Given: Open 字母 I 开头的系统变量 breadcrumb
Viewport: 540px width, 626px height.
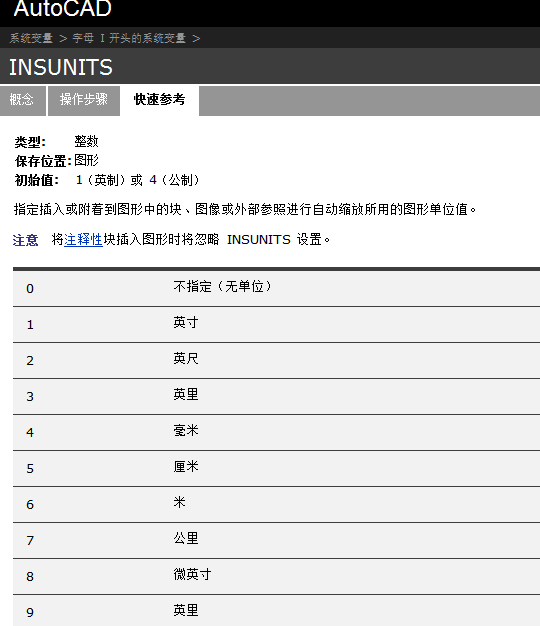Looking at the screenshot, I should click(129, 38).
